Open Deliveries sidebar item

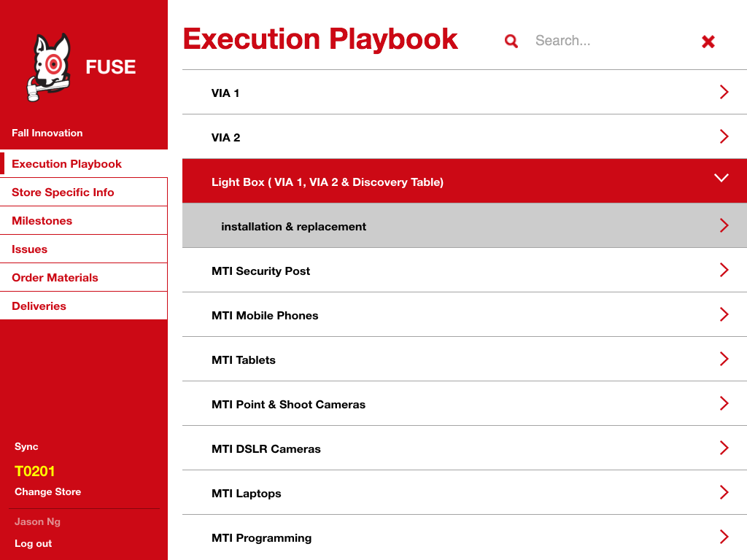[x=84, y=306]
